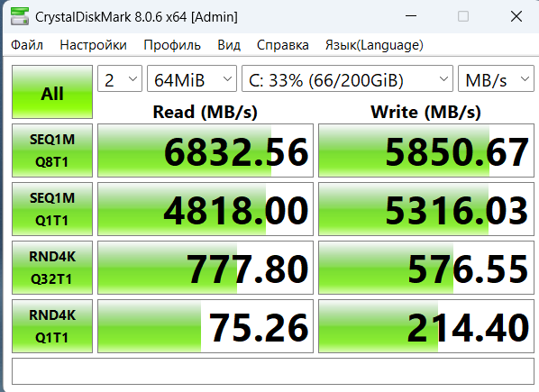Start the SEQ1M Q8T1 test
The image size is (539, 392).
coord(52,150)
